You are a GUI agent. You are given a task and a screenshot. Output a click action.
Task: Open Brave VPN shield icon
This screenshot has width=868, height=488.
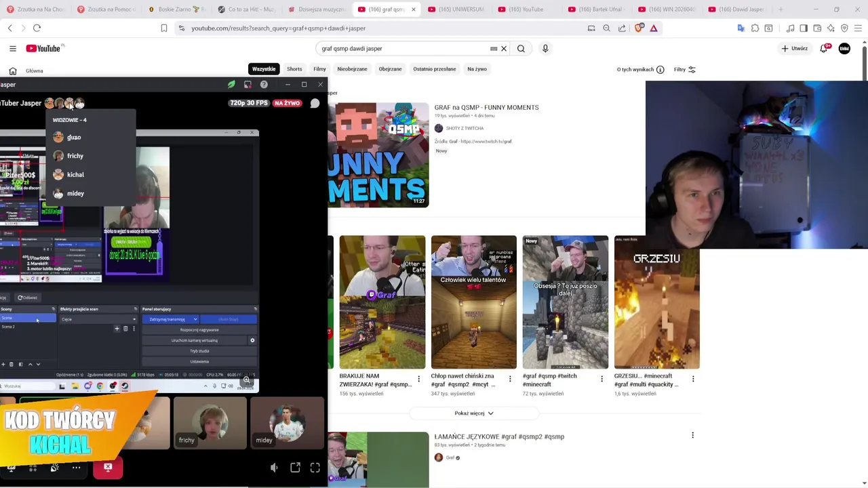(x=844, y=28)
